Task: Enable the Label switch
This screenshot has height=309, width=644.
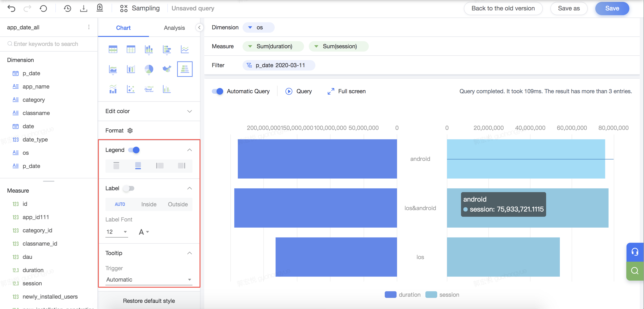Action: 129,188
